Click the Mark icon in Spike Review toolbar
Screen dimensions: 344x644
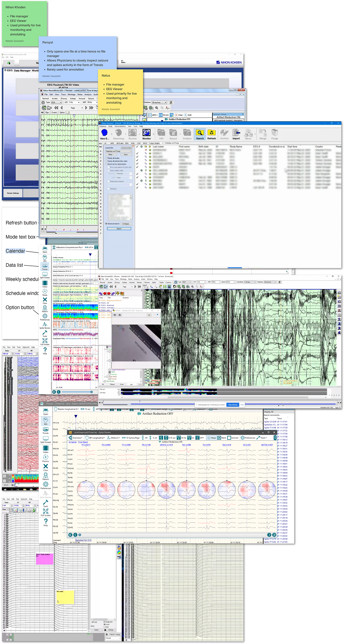tap(221, 438)
